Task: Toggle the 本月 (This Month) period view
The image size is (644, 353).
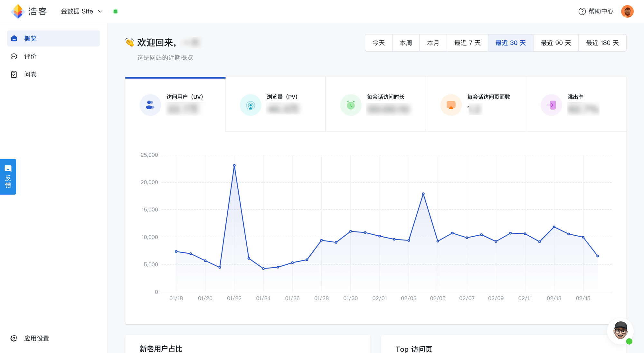Action: click(x=433, y=42)
